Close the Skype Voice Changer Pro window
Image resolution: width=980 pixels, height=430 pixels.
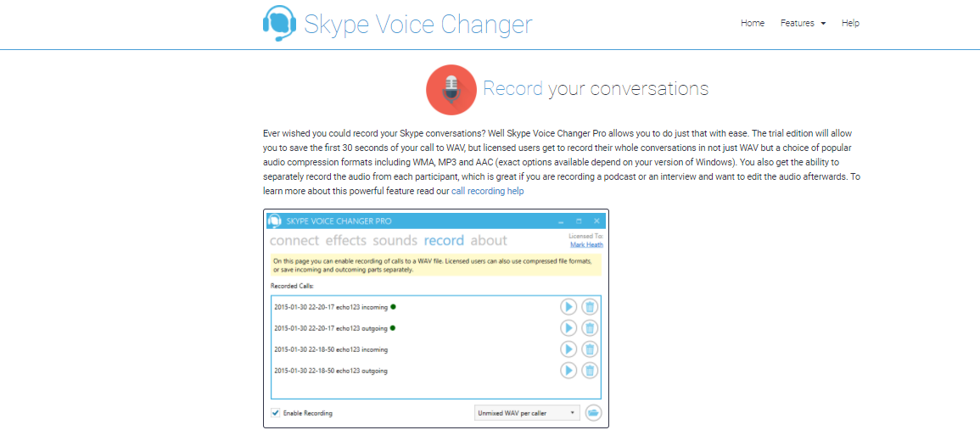(x=596, y=221)
